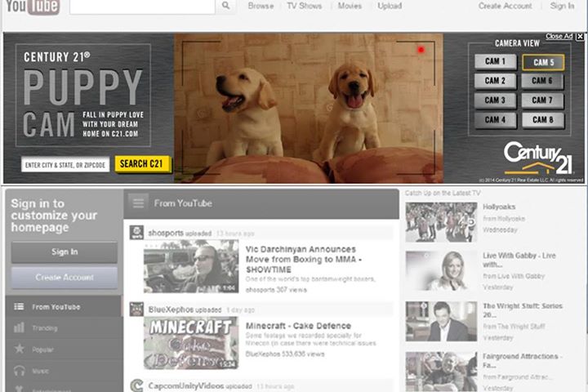Click the CapcomUnityVideos channel icon
The image size is (588, 392).
point(136,385)
